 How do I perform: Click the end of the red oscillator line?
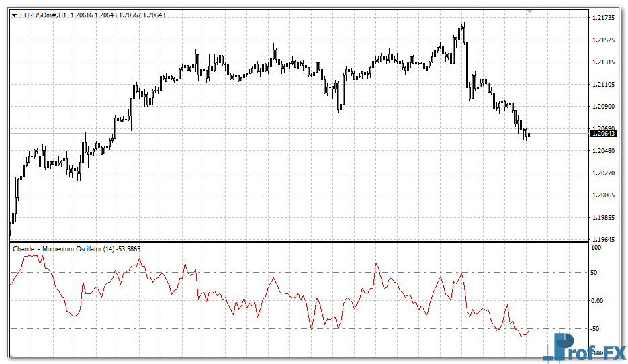pyautogui.click(x=529, y=331)
